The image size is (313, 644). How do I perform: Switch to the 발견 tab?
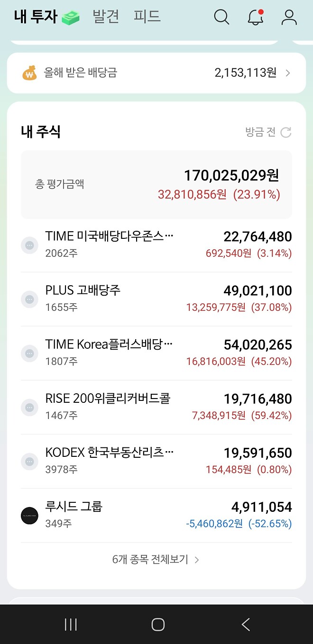(x=105, y=17)
